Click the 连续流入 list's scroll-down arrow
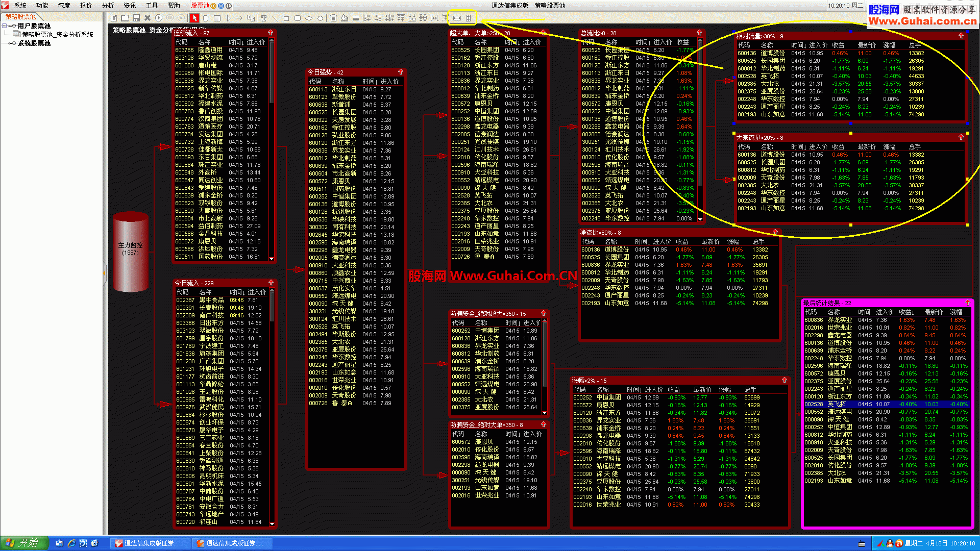The image size is (980, 551). point(272,259)
